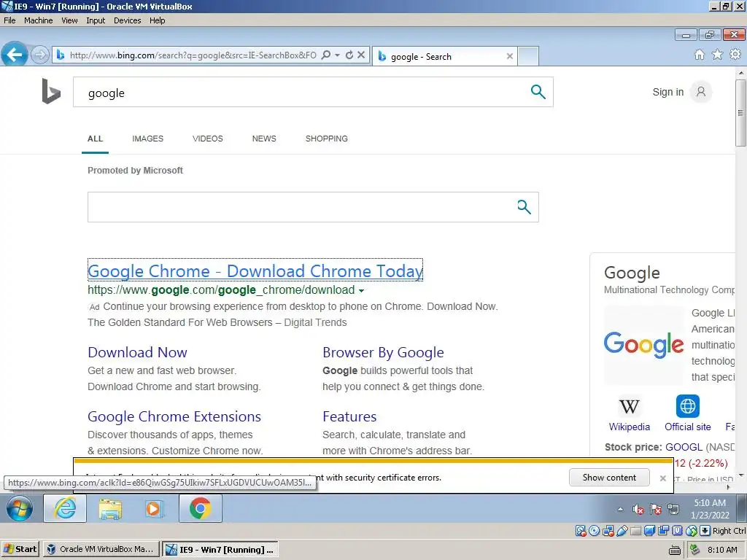Open the Browser By Google link
This screenshot has height=560, width=747.
tap(383, 352)
